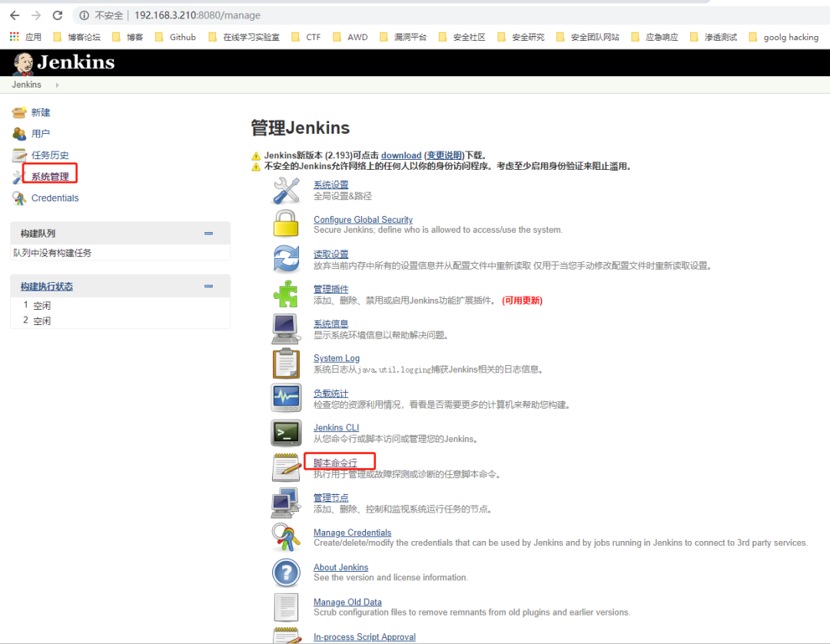Click Jenkins in the breadcrumb bar
830x644 pixels.
[x=26, y=85]
